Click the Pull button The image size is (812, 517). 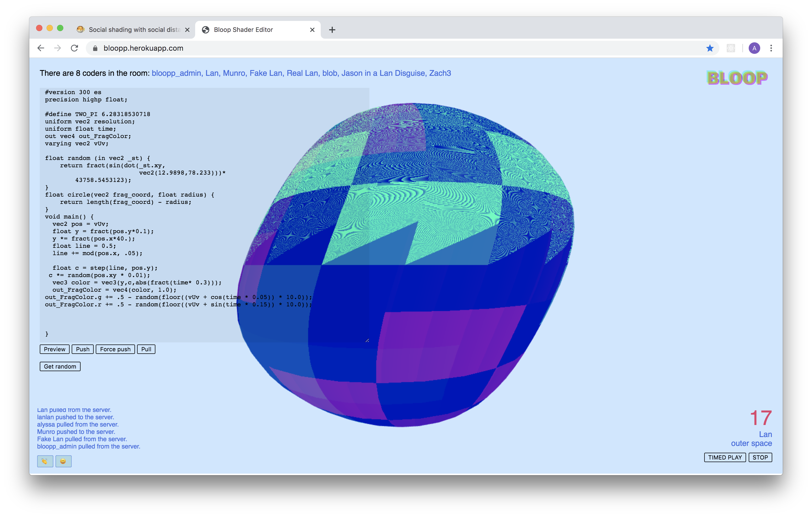point(146,349)
